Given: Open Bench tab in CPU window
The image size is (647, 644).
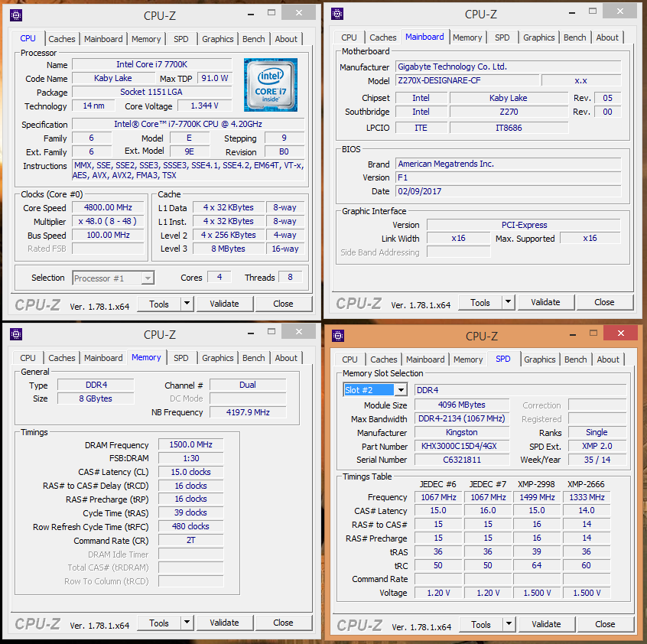Looking at the screenshot, I should pyautogui.click(x=253, y=39).
